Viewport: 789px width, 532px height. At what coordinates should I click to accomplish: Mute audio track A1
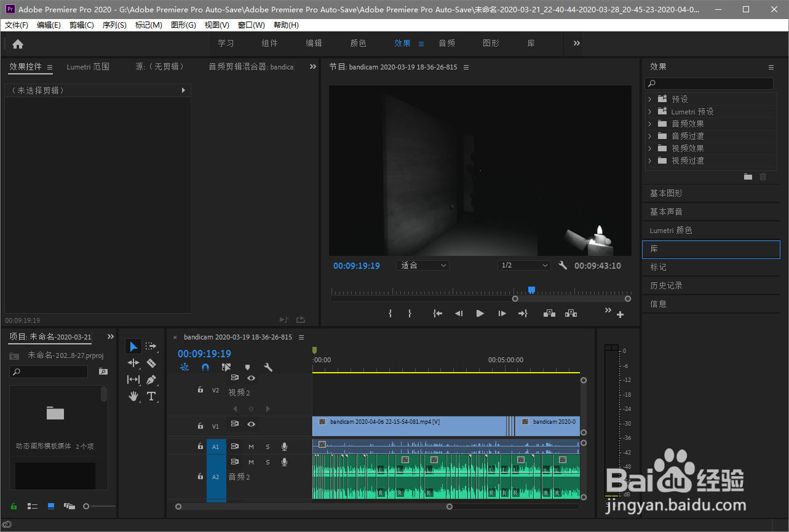251,447
